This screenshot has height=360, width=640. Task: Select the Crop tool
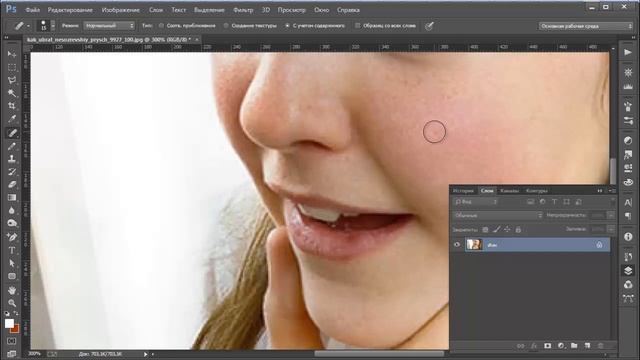[12, 106]
